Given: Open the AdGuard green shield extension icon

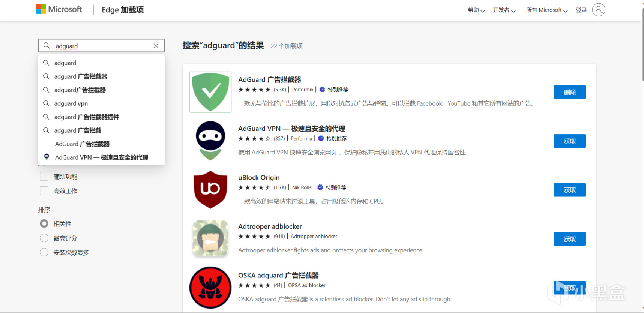Looking at the screenshot, I should (x=210, y=92).
